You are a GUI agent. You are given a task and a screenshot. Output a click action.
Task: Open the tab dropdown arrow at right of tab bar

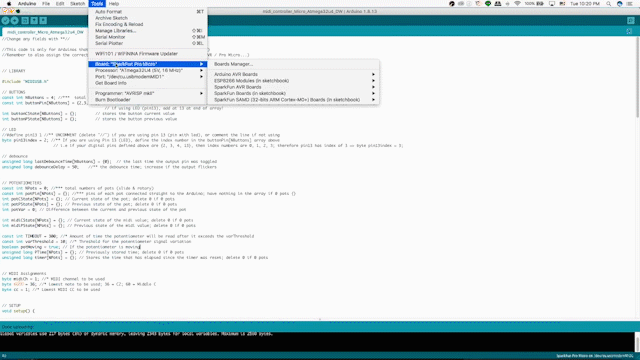tap(629, 31)
